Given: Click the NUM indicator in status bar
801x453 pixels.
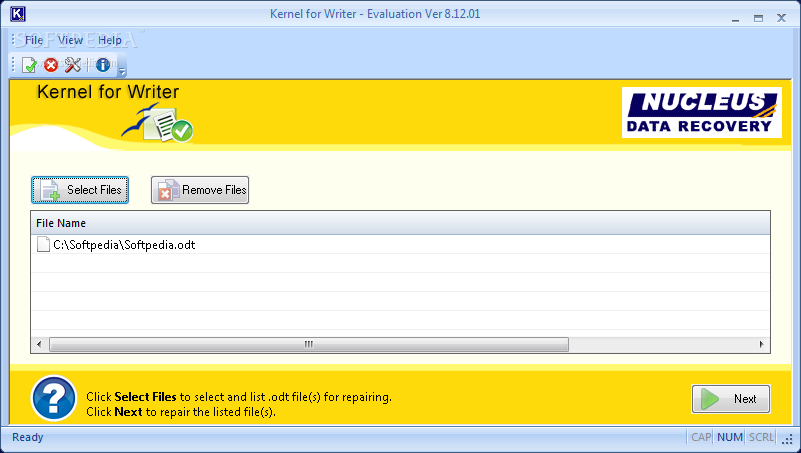Looking at the screenshot, I should point(729,437).
